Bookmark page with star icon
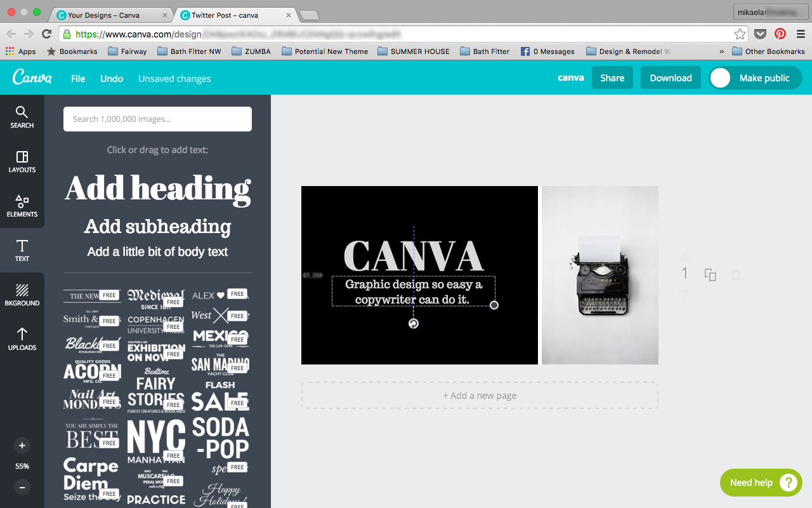This screenshot has height=508, width=812. (x=740, y=34)
